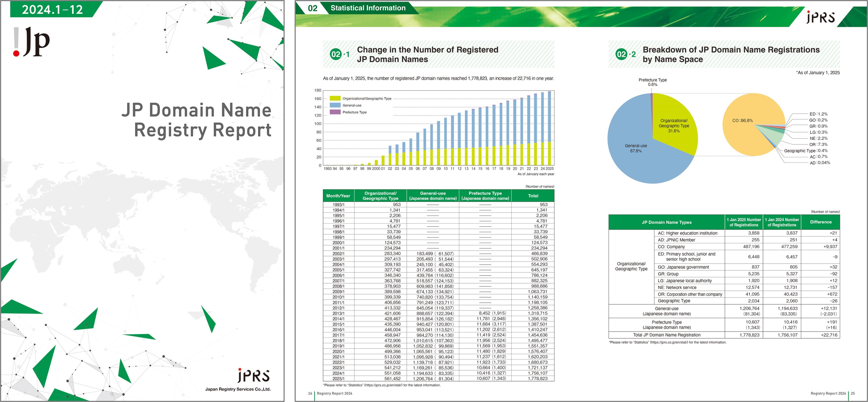Screen dimensions: 868x402
Task: Click the GO: Japanese government row label
Action: [683, 267]
